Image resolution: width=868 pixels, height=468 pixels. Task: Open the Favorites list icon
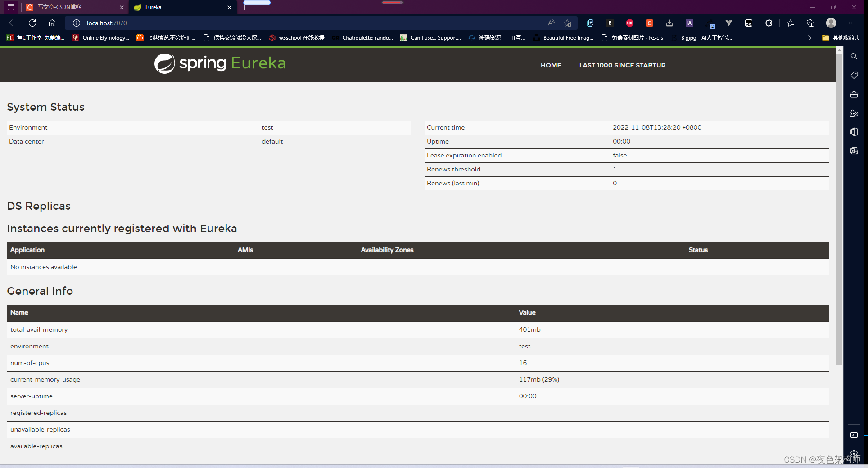(x=791, y=23)
